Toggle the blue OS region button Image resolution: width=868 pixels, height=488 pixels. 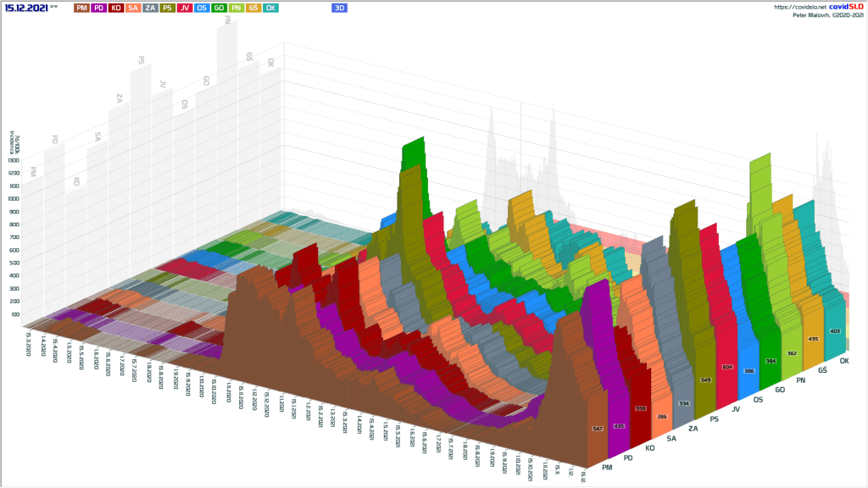click(202, 8)
